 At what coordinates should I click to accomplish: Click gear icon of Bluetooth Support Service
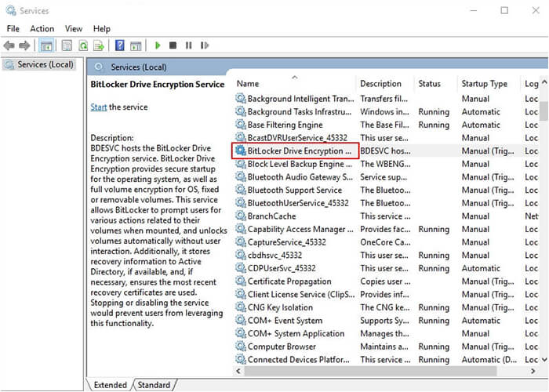click(x=240, y=190)
